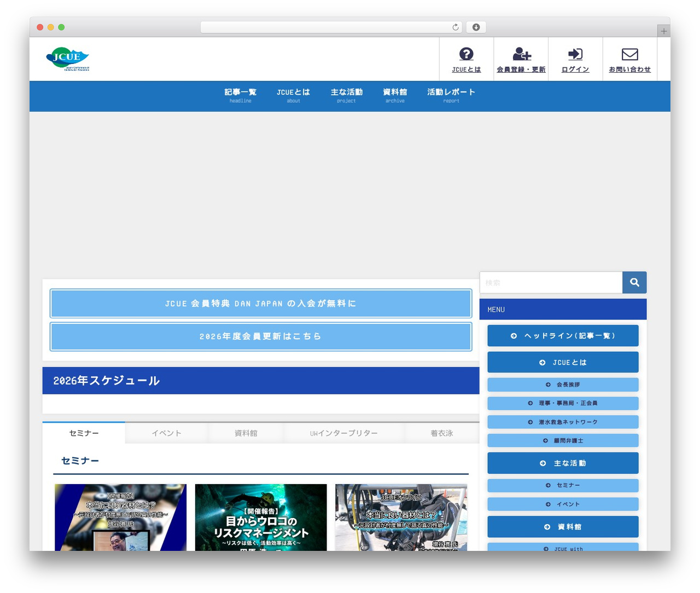Click the 検索 search input field
Image resolution: width=700 pixels, height=593 pixels.
(x=551, y=282)
